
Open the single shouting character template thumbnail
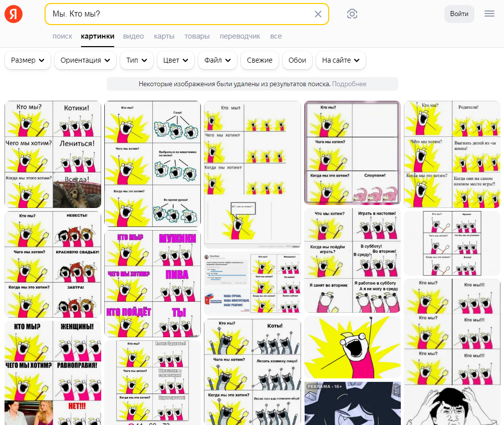pos(352,347)
